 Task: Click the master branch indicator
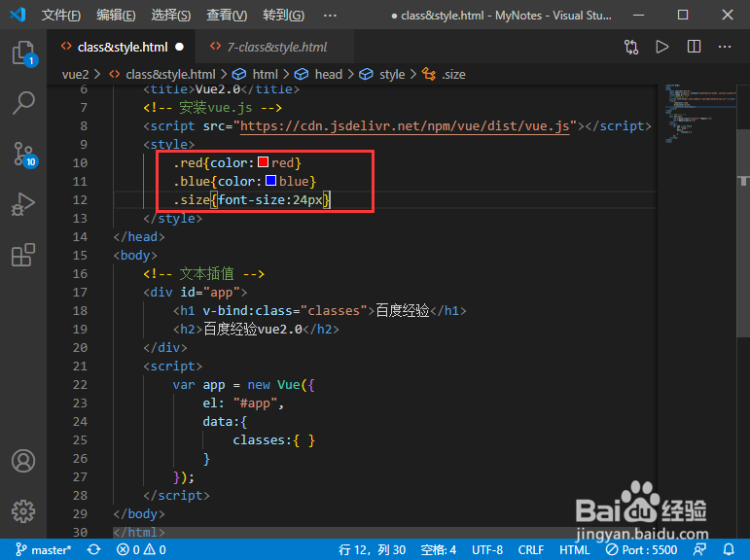pyautogui.click(x=43, y=550)
